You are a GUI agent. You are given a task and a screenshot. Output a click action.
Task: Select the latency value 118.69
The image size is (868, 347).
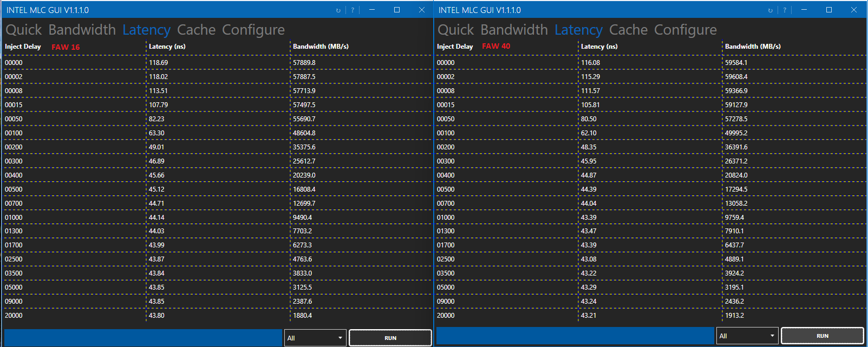[159, 63]
